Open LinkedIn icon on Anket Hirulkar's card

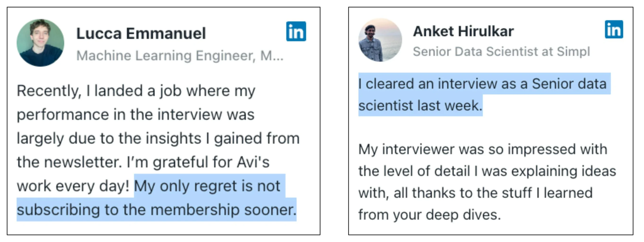[x=614, y=29]
